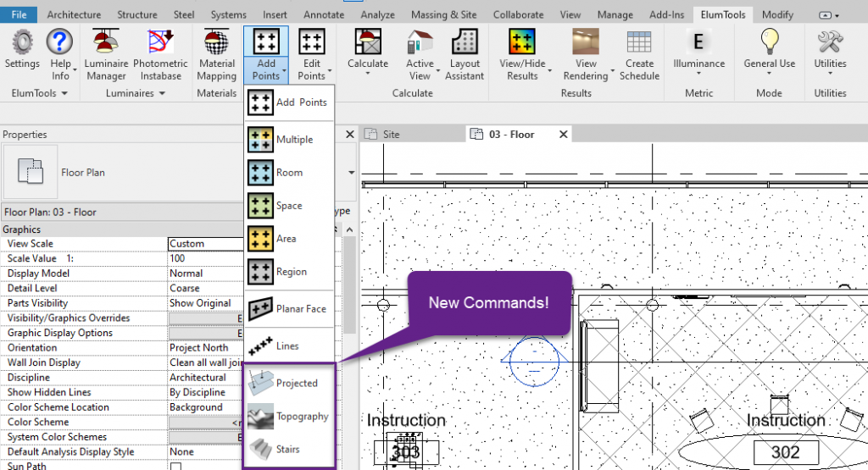Choose Multiple points command
Image resolution: width=868 pixels, height=470 pixels.
coord(289,140)
